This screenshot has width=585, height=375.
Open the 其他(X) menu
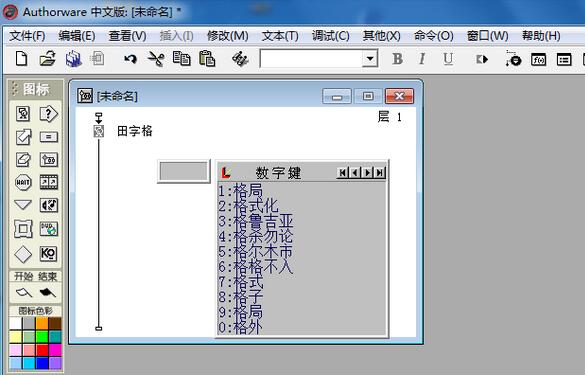point(382,36)
